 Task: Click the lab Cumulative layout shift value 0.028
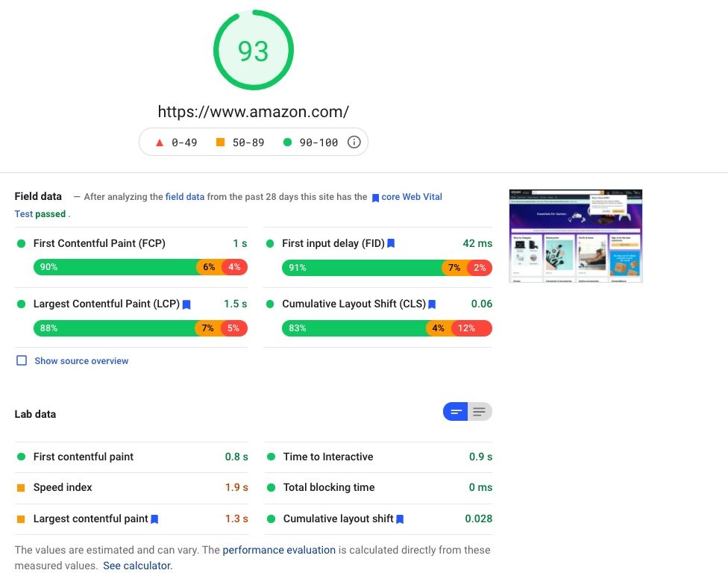coord(479,519)
